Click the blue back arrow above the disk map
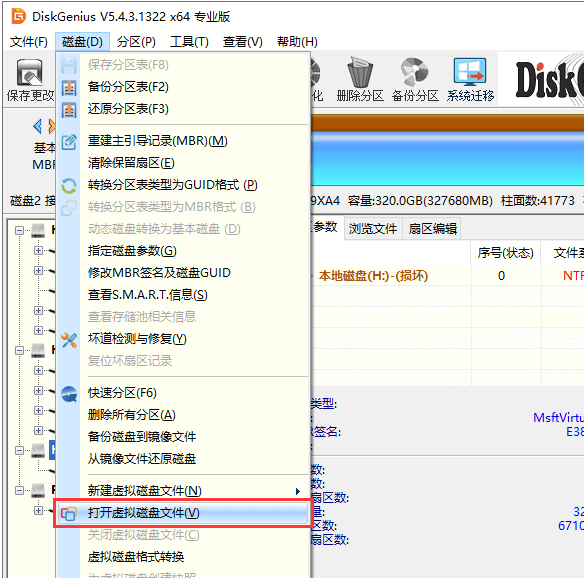The image size is (587, 578). [x=37, y=126]
